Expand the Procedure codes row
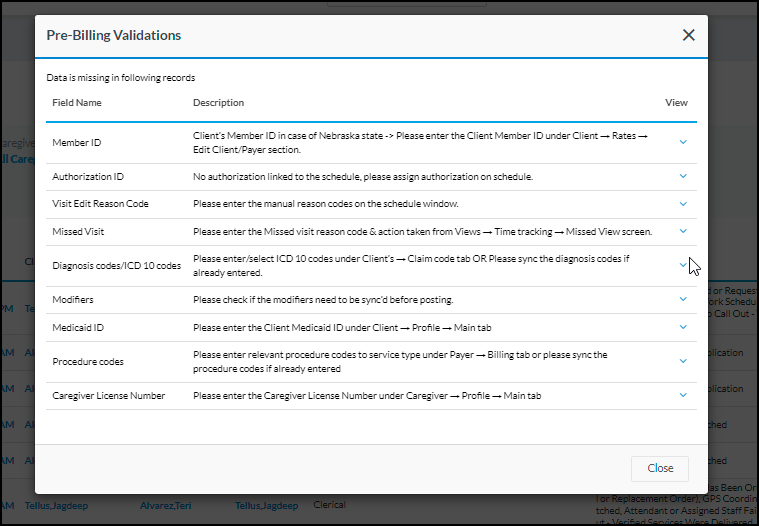Viewport: 759px width, 526px height. (683, 361)
